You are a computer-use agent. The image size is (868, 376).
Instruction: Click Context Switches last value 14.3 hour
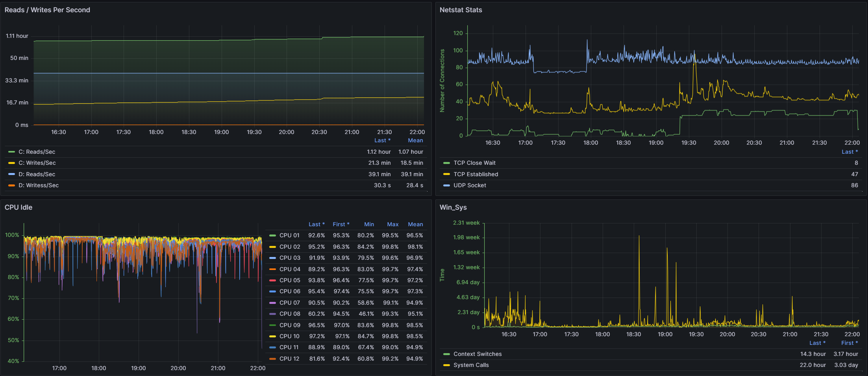pos(813,354)
